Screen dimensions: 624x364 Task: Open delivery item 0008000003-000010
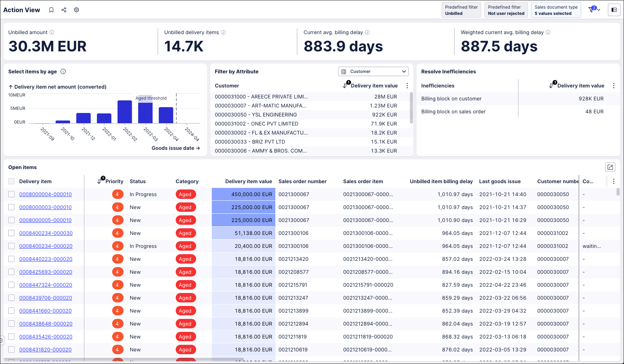[45, 207]
